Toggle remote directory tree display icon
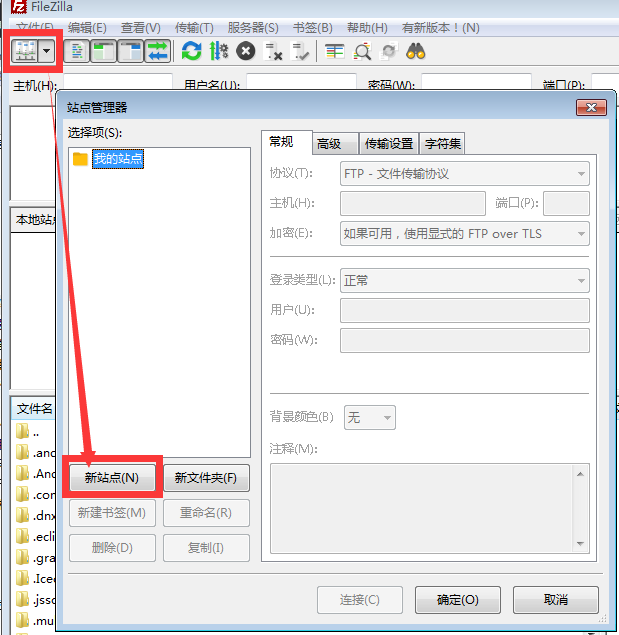The image size is (619, 635). [x=130, y=51]
